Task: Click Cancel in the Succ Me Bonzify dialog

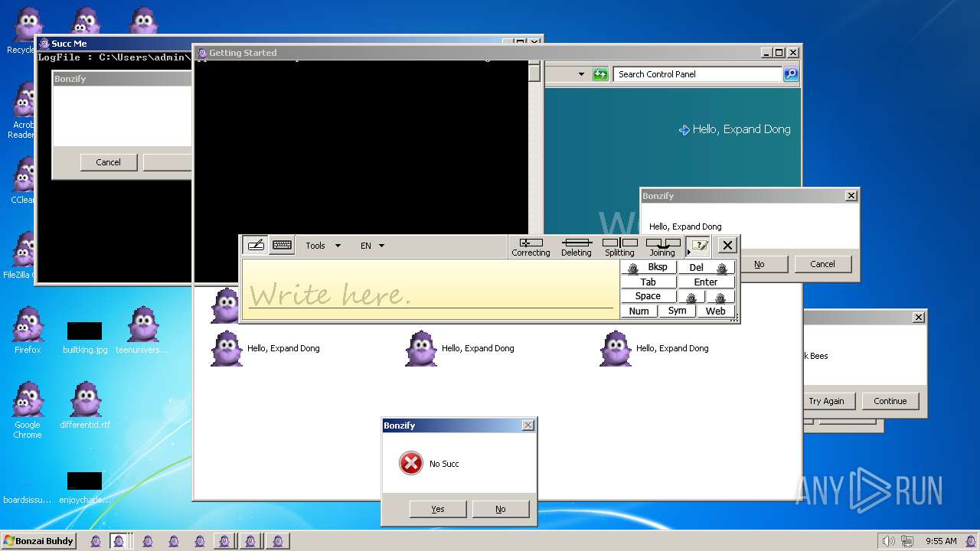Action: tap(109, 162)
